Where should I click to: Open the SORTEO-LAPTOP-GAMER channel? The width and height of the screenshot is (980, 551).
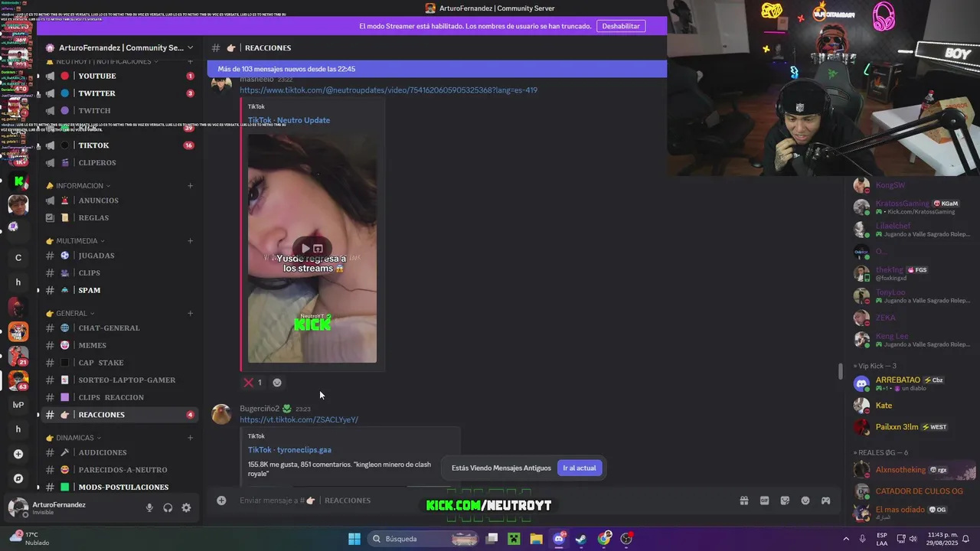[x=119, y=380]
